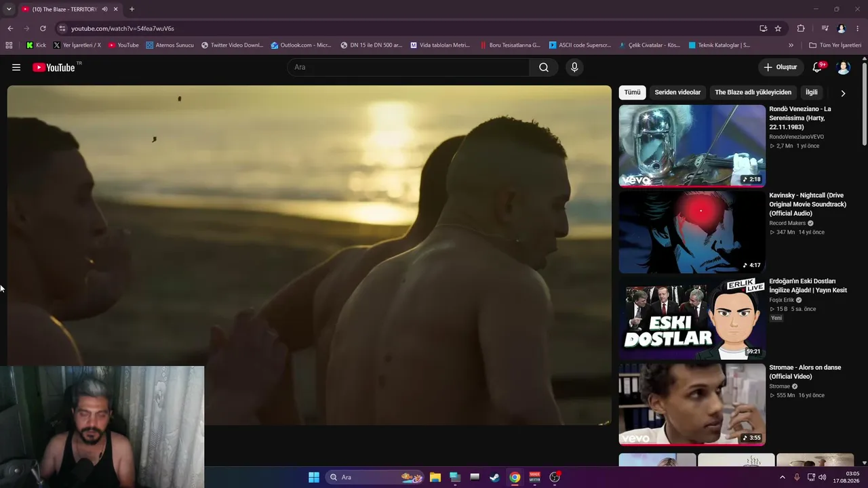Image resolution: width=868 pixels, height=488 pixels.
Task: Open Chrome extensions puzzle icon
Action: point(801,28)
